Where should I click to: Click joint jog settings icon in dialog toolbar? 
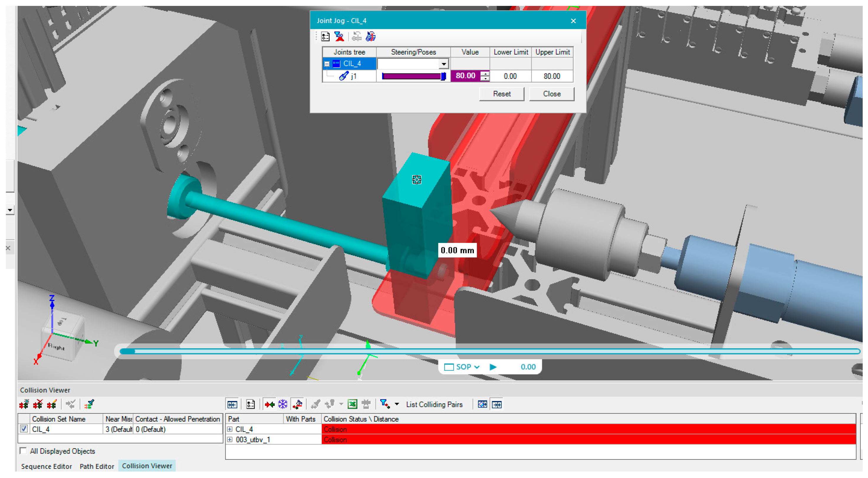point(325,36)
